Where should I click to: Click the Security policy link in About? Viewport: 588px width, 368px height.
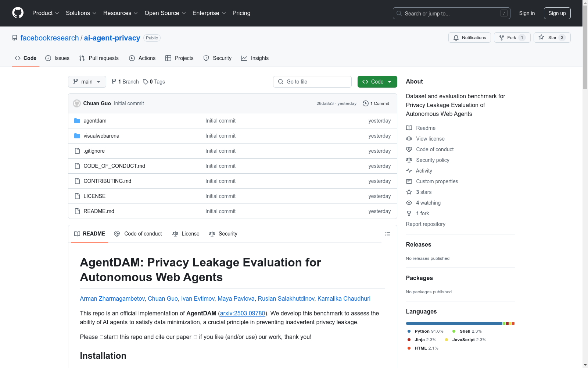point(433,160)
